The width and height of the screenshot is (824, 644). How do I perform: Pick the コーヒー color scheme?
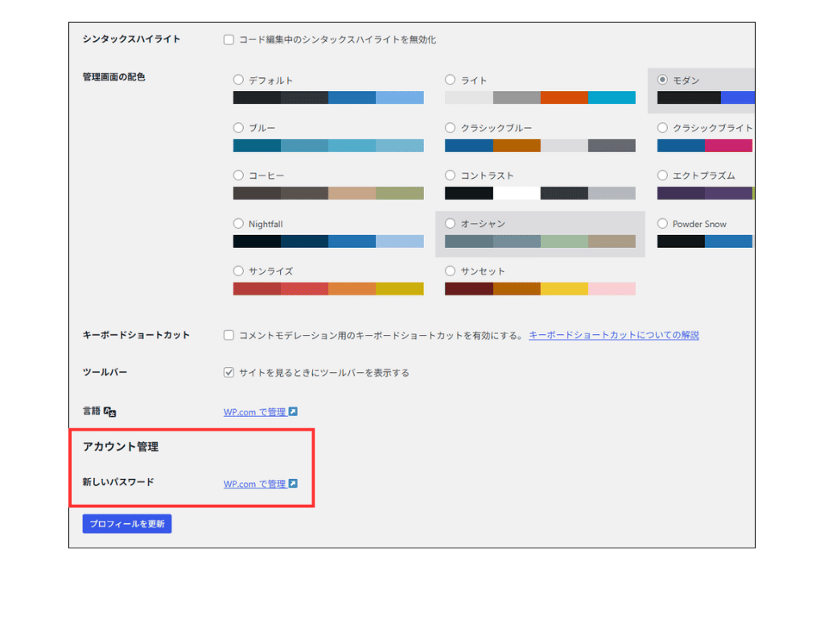[x=238, y=175]
